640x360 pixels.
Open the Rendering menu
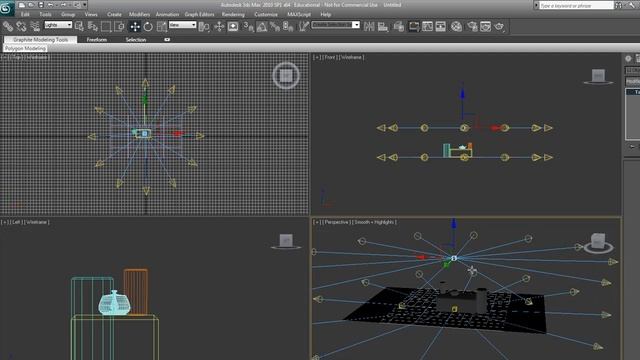tap(233, 14)
